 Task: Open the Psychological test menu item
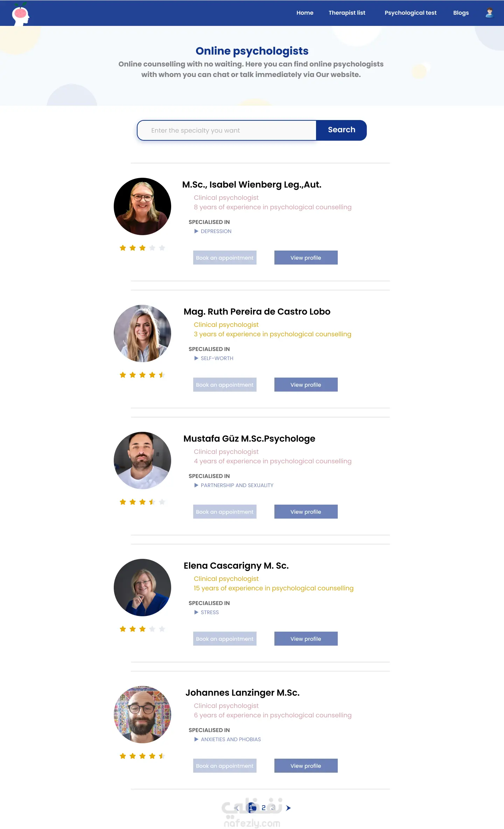[x=410, y=13]
